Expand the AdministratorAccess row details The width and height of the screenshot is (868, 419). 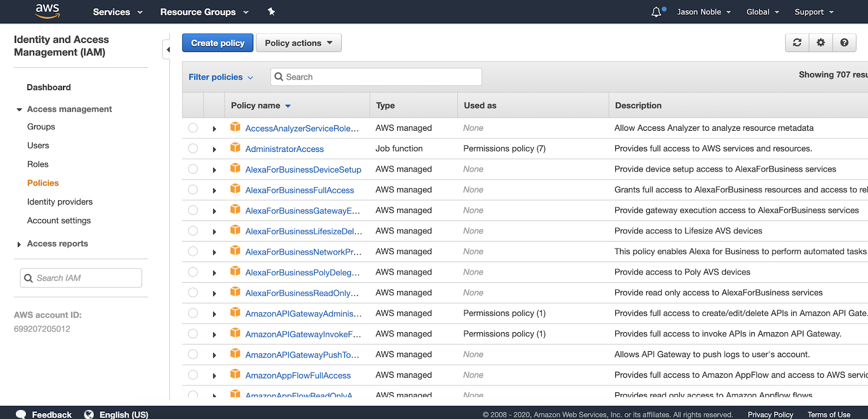pos(214,149)
